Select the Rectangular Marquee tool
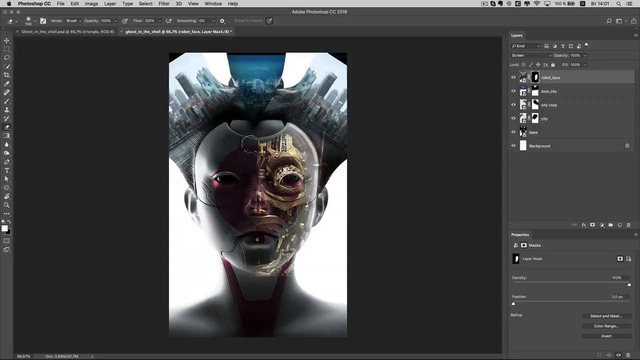The height and width of the screenshot is (360, 640). point(7,49)
